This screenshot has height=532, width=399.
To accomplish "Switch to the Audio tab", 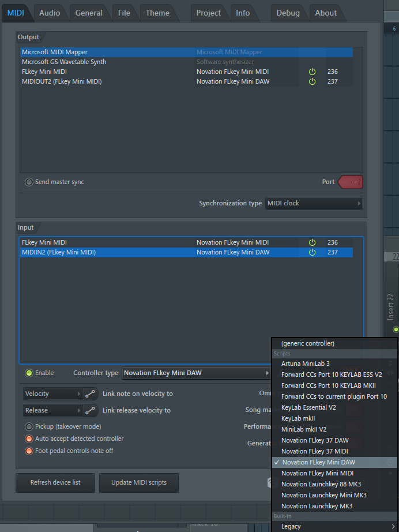I will (x=50, y=13).
